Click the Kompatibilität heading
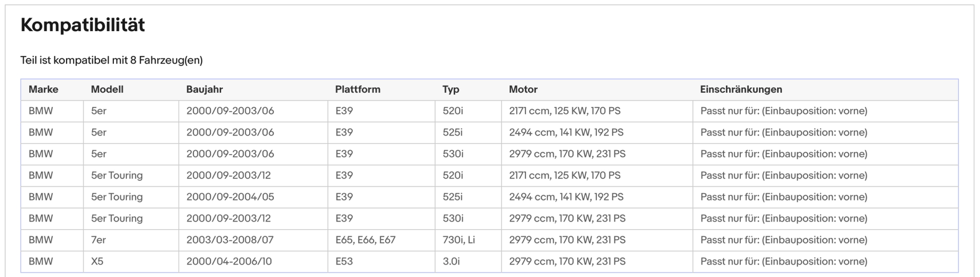980x277 pixels. (x=83, y=25)
